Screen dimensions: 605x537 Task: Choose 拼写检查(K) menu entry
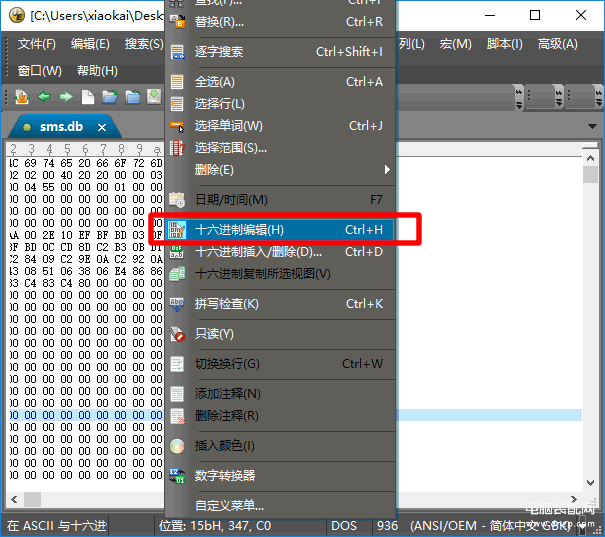tap(281, 304)
